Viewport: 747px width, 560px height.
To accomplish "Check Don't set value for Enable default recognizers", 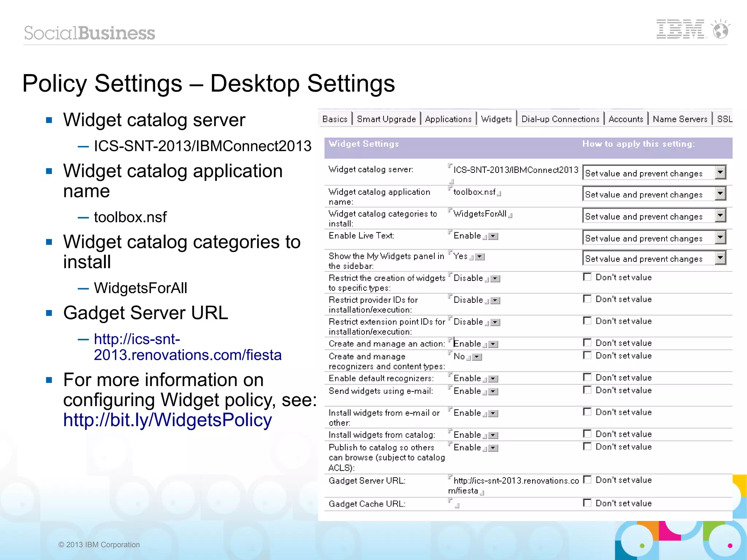I will pos(587,377).
